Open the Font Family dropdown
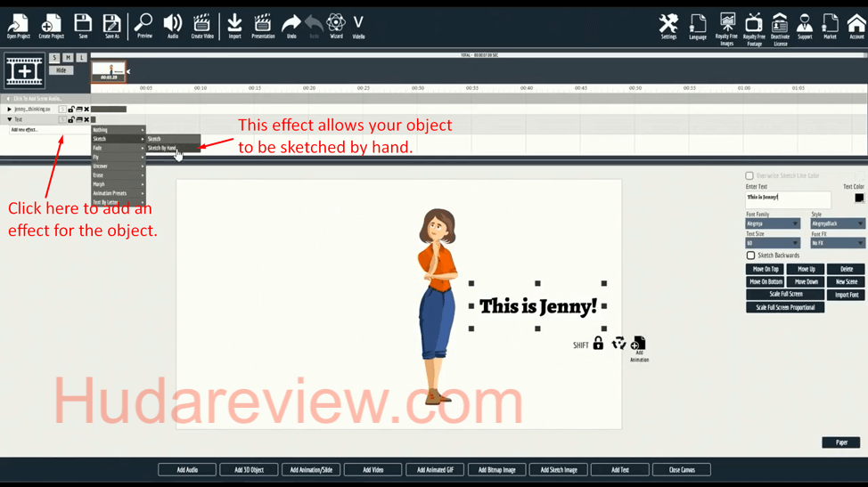 (x=773, y=223)
